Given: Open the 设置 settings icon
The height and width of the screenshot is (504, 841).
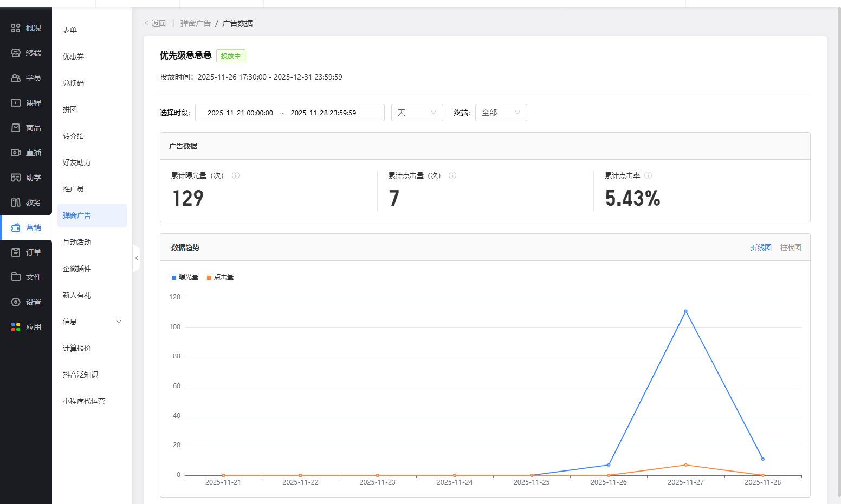Looking at the screenshot, I should coord(16,302).
